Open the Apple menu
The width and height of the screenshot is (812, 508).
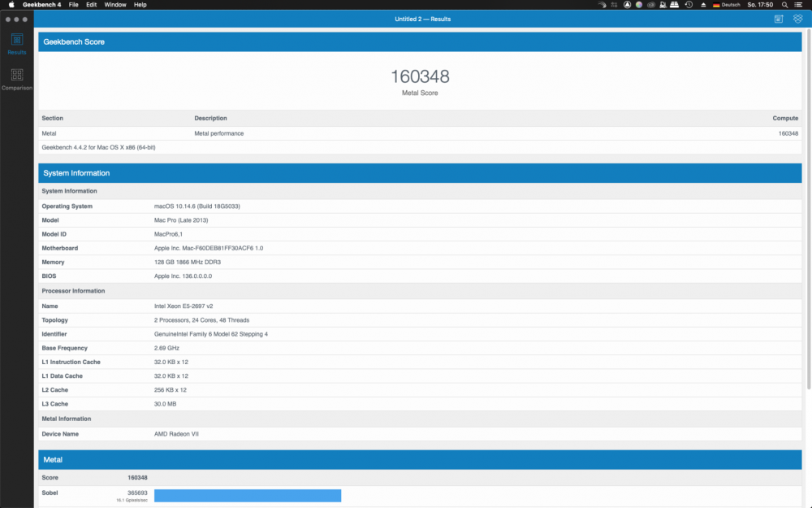[11, 5]
